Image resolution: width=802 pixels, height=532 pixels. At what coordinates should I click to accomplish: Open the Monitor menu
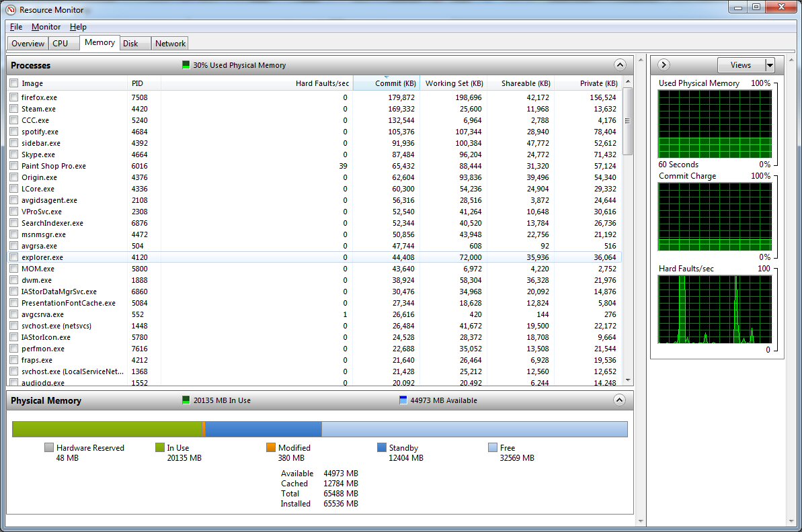click(x=46, y=27)
